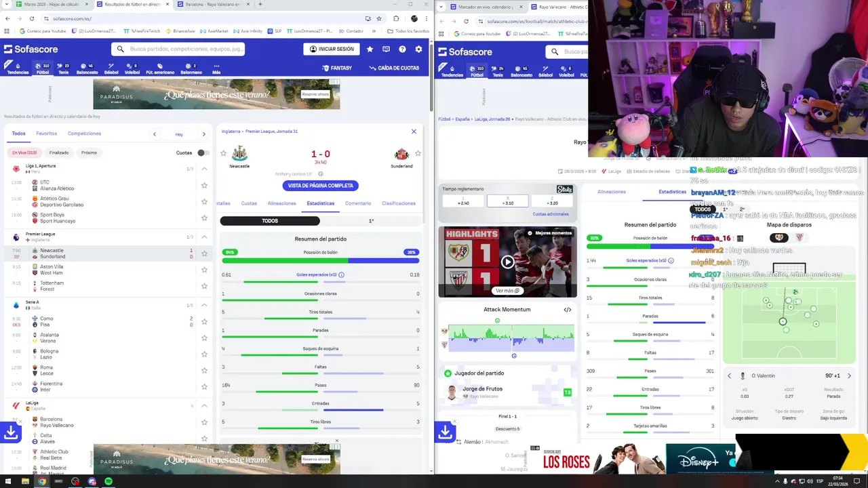Go to next day arrow beside Hoy

(203, 134)
